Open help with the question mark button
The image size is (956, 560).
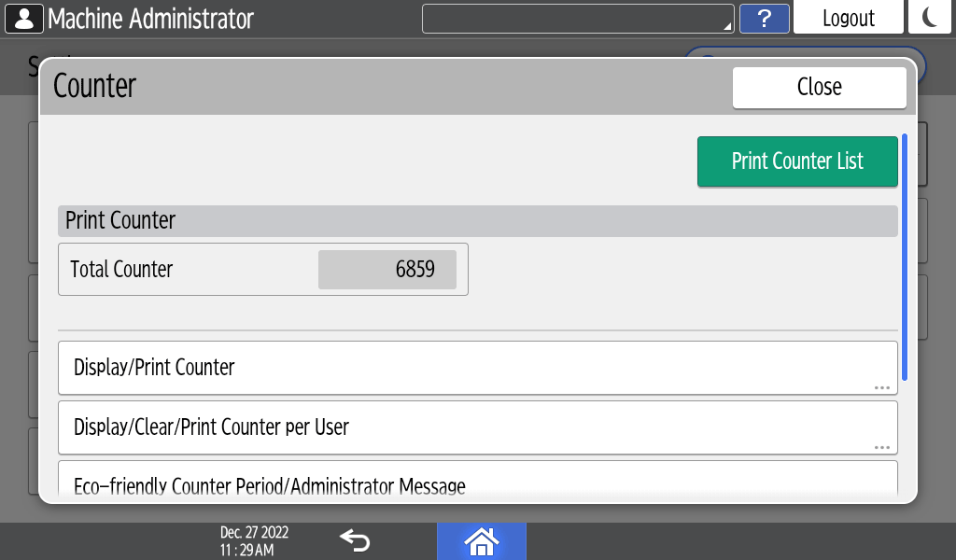click(x=764, y=18)
